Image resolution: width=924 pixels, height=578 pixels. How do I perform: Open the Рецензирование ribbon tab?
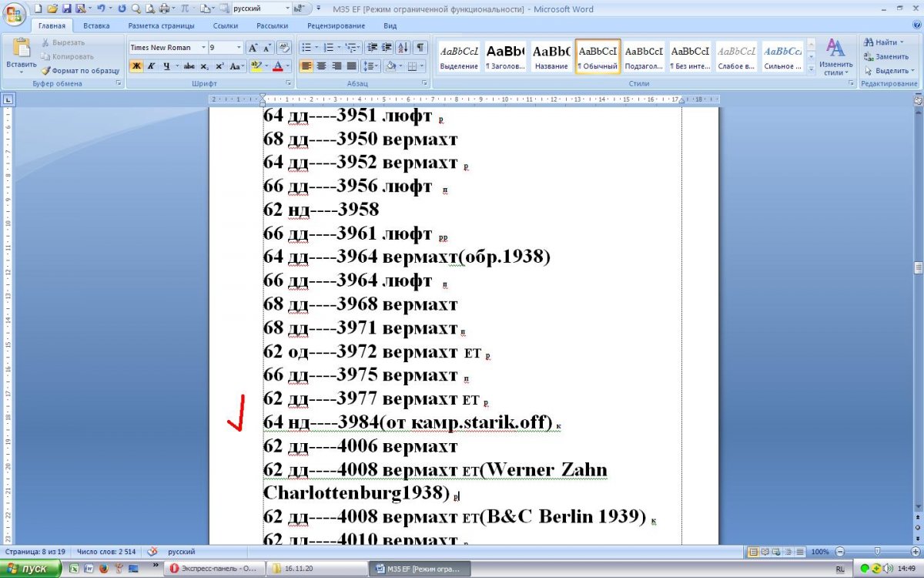pos(336,25)
